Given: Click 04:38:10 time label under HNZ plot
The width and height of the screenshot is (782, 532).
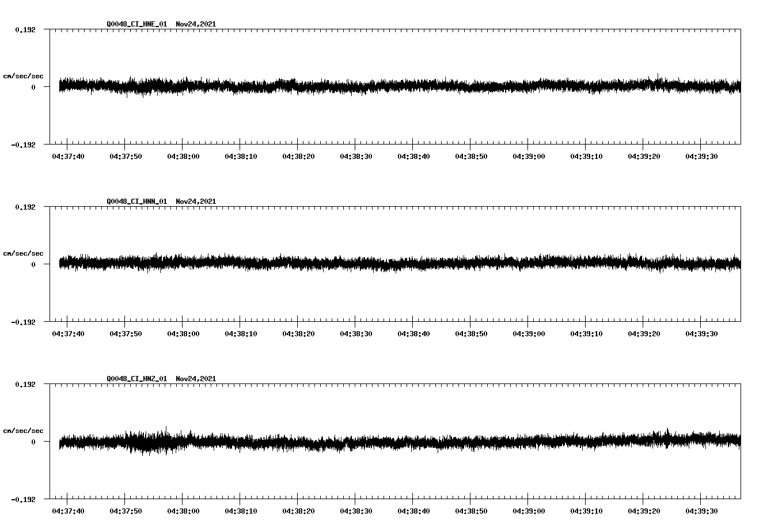Looking at the screenshot, I should 241,511.
